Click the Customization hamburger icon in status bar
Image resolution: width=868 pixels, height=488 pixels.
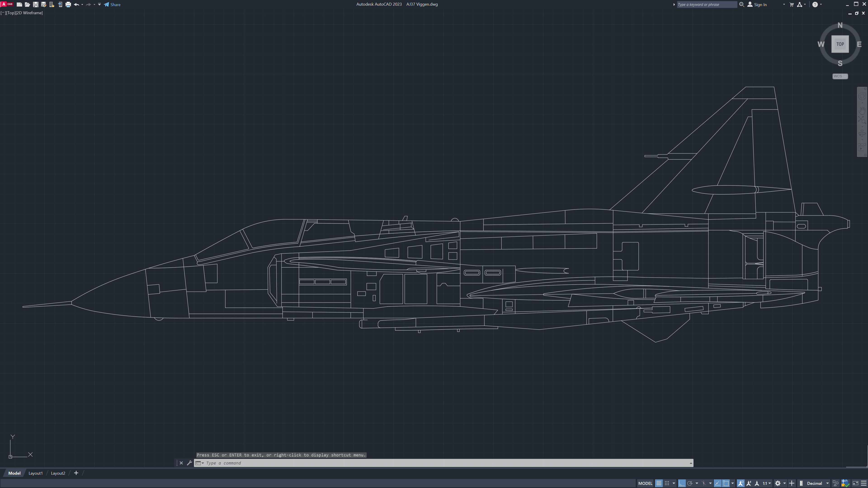click(x=863, y=483)
